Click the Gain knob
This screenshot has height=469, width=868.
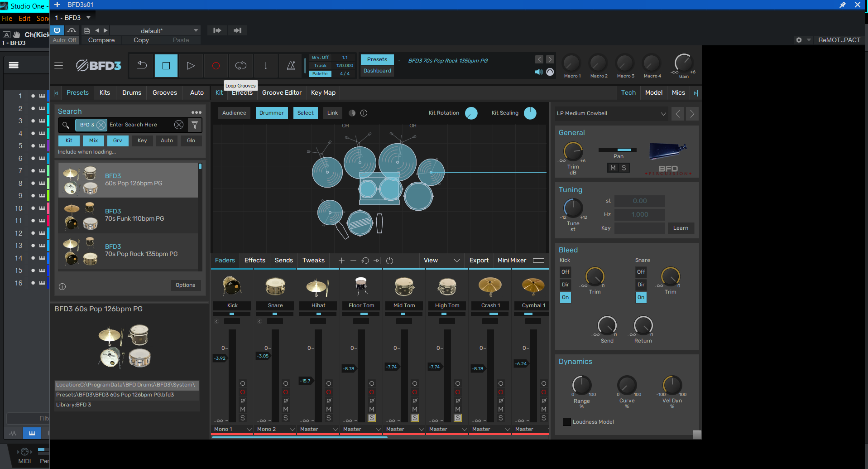point(683,63)
